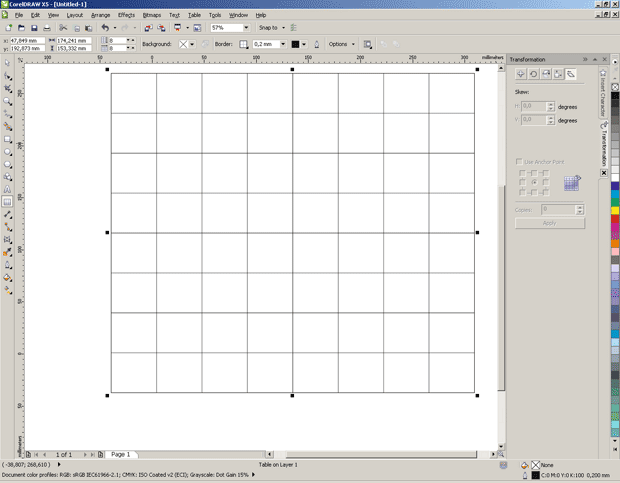620x483 pixels.
Task: Open the Arrange menu
Action: [100, 15]
